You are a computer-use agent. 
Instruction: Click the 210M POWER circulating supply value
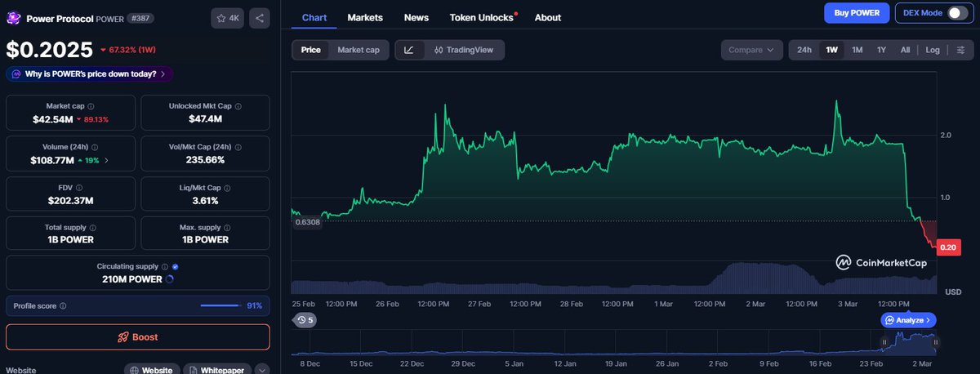[131, 278]
